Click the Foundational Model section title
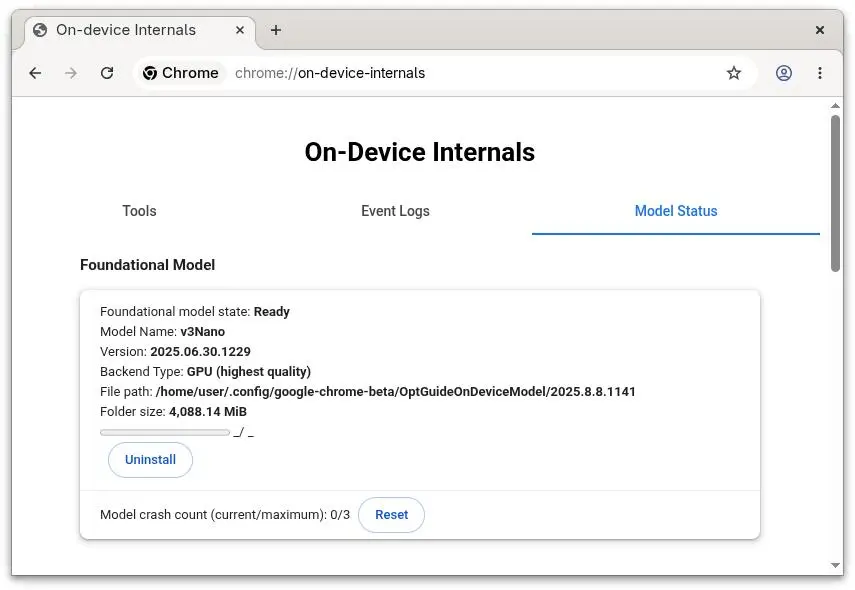The height and width of the screenshot is (590, 855). click(147, 265)
